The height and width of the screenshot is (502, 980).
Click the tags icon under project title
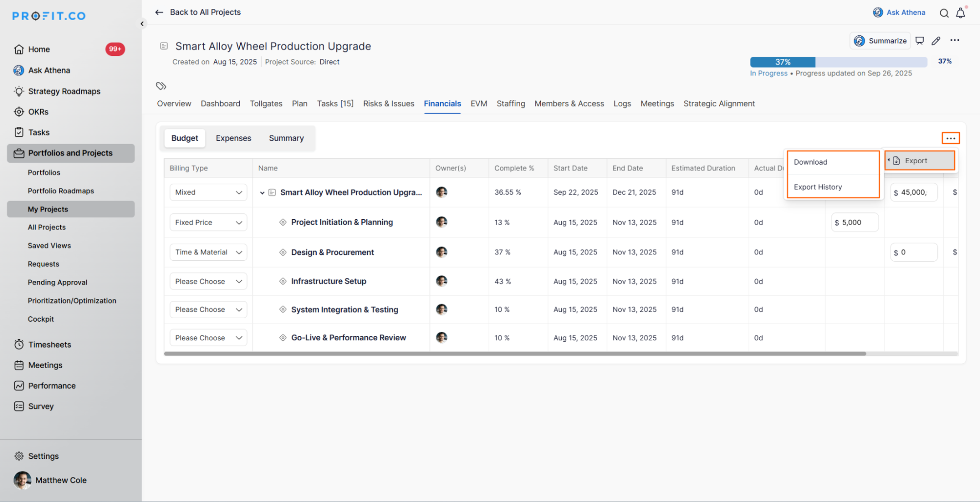click(161, 86)
